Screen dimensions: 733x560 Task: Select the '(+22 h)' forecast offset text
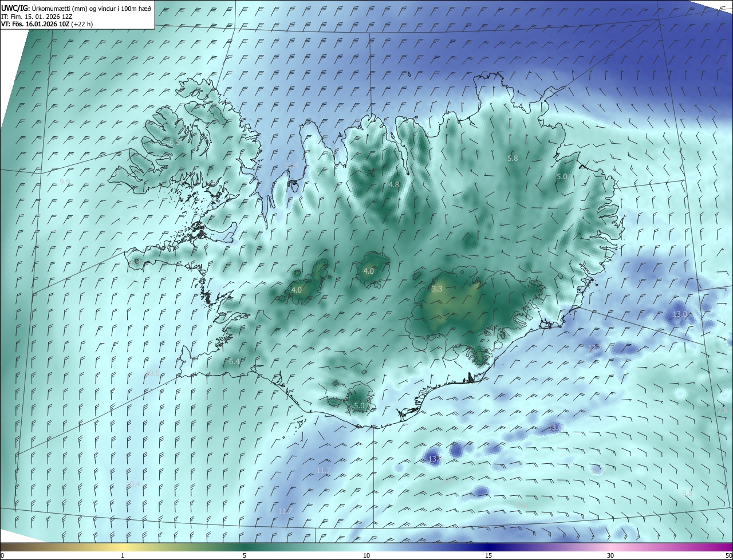pos(82,24)
